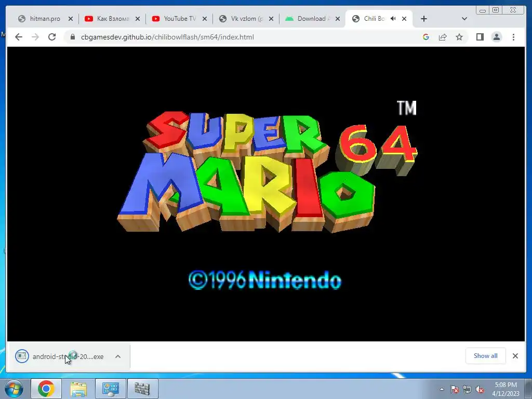Go back to the previous page
The width and height of the screenshot is (532, 399).
19,37
